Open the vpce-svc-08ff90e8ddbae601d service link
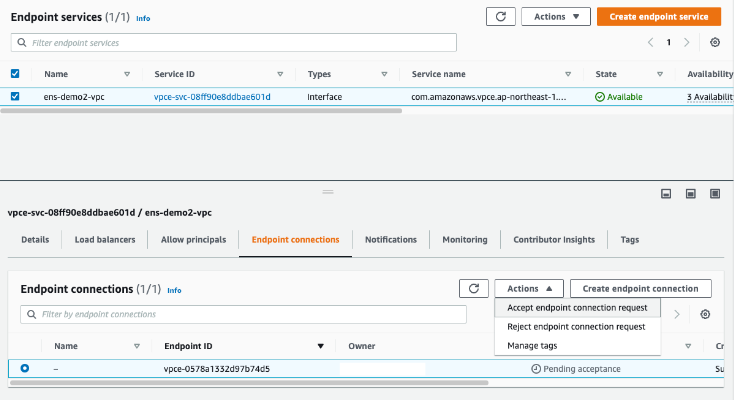The image size is (741, 400). 212,97
